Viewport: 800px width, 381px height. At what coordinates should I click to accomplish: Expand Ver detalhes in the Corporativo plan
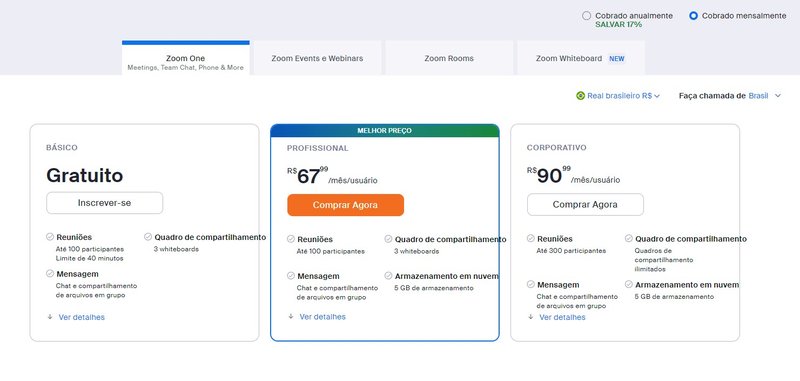click(x=562, y=317)
